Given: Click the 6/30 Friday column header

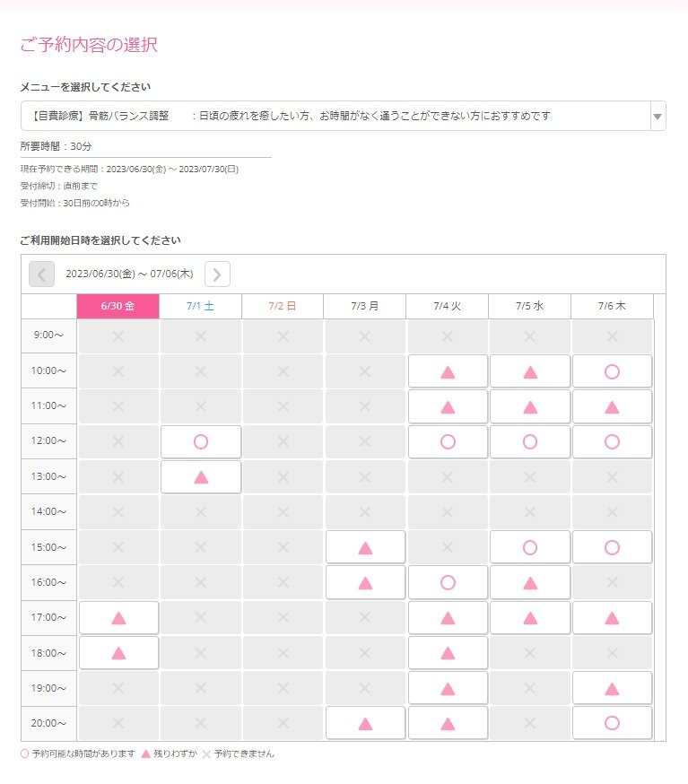Looking at the screenshot, I should 118,306.
